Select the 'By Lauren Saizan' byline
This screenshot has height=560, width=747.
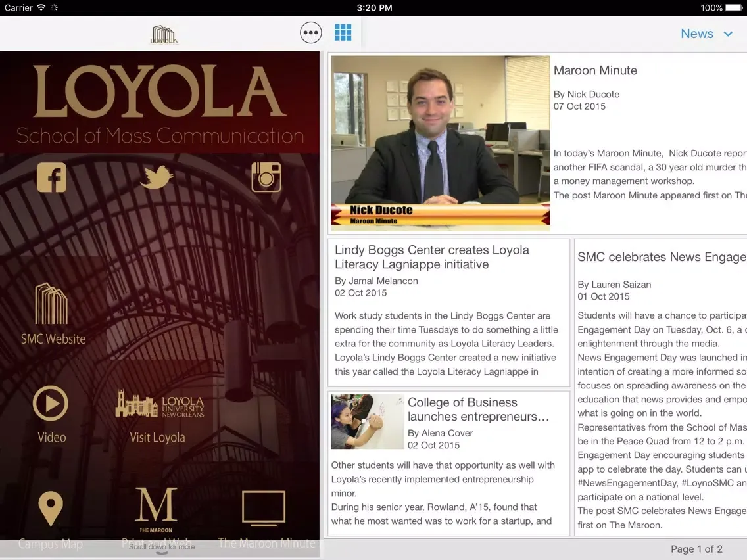(x=614, y=285)
